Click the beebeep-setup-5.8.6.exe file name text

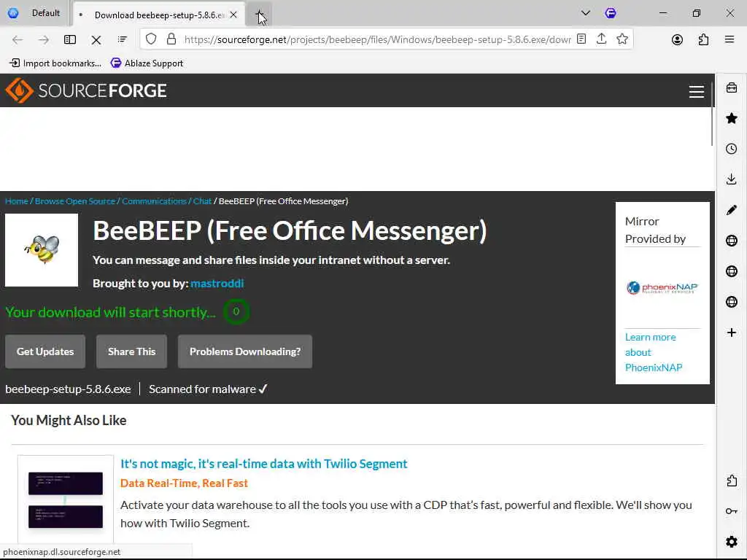pyautogui.click(x=68, y=389)
